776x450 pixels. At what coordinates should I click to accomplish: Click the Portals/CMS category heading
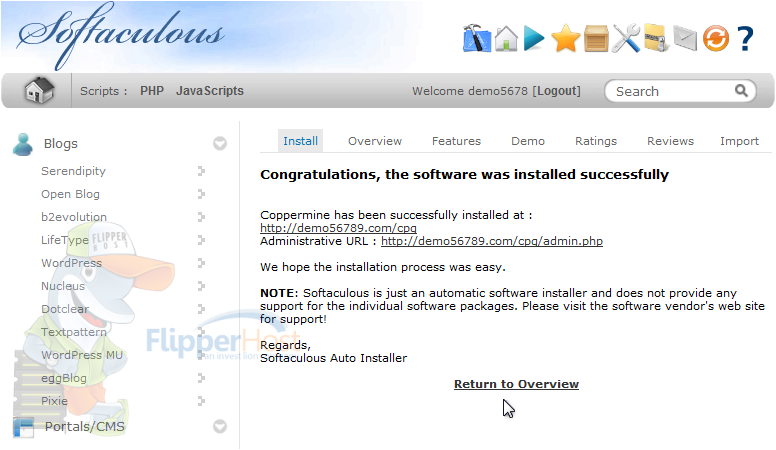pos(85,426)
